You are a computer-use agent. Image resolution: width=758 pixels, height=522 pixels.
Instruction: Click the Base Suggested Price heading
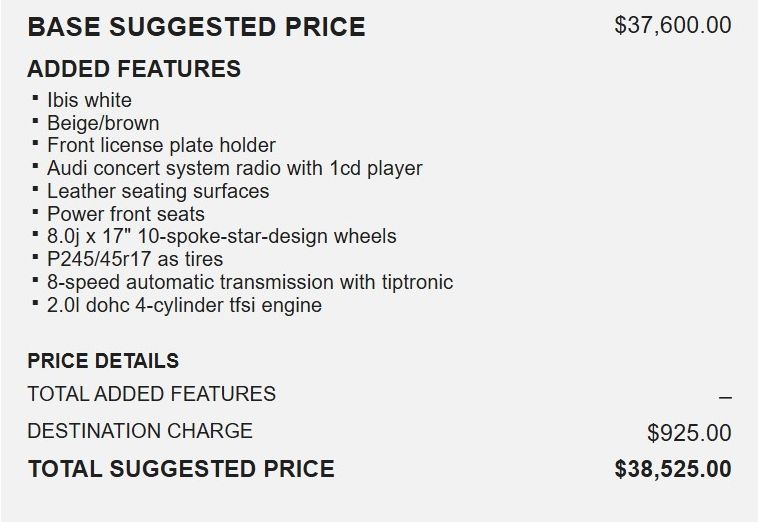[196, 27]
